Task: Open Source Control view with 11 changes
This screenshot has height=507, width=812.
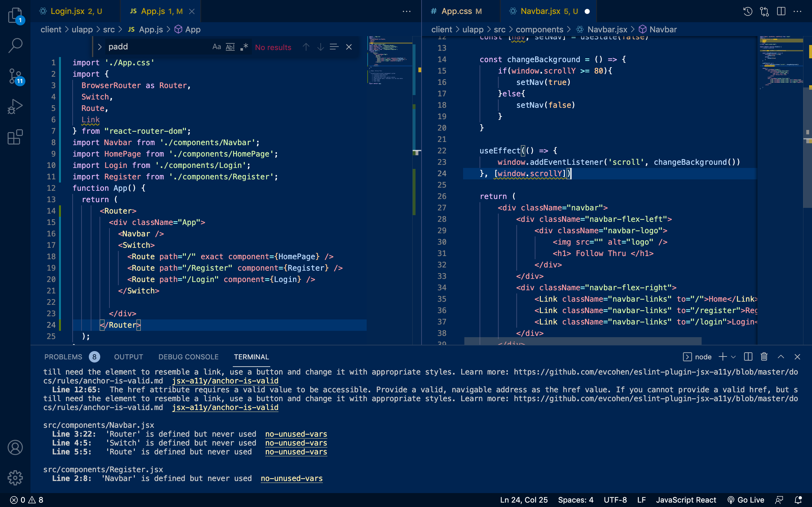Action: 15,76
